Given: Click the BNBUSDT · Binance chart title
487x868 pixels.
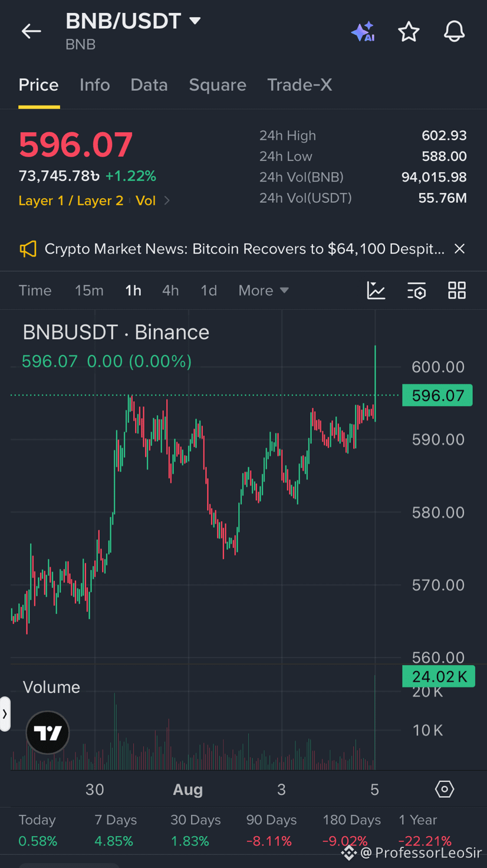Looking at the screenshot, I should point(116,333).
